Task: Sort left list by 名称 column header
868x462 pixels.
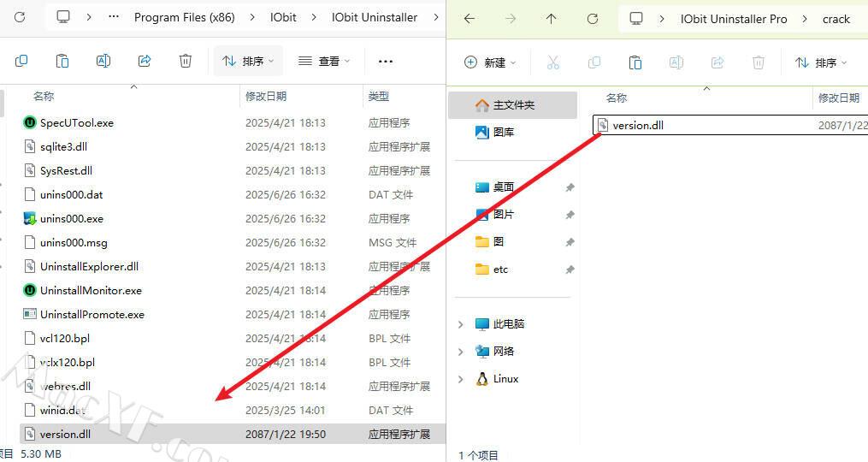Action: pos(43,97)
